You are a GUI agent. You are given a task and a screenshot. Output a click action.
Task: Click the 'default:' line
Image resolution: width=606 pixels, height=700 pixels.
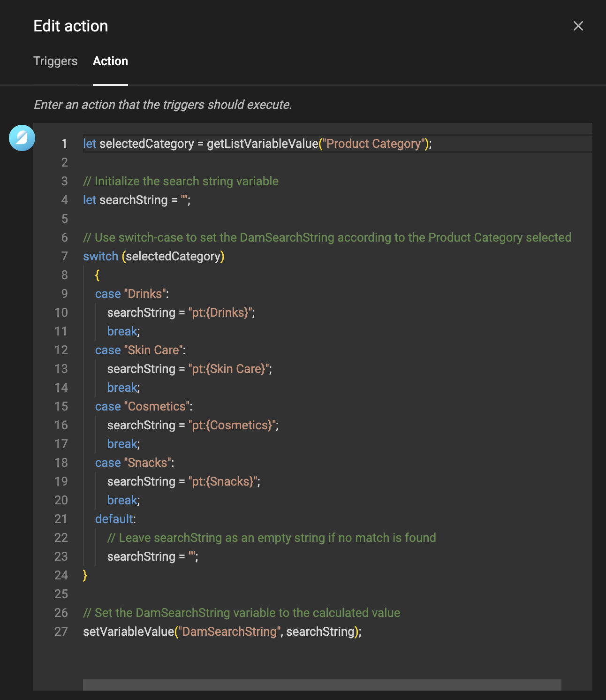tap(115, 519)
